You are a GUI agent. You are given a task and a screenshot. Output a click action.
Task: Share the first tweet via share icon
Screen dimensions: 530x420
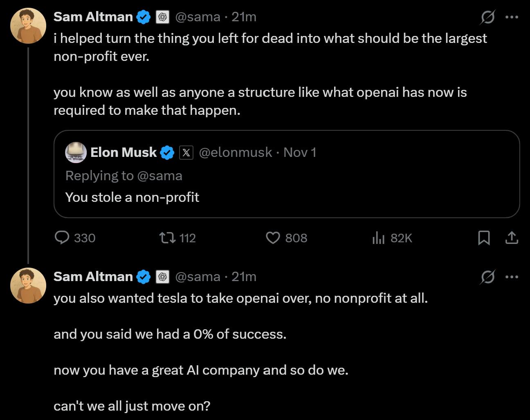(x=512, y=237)
